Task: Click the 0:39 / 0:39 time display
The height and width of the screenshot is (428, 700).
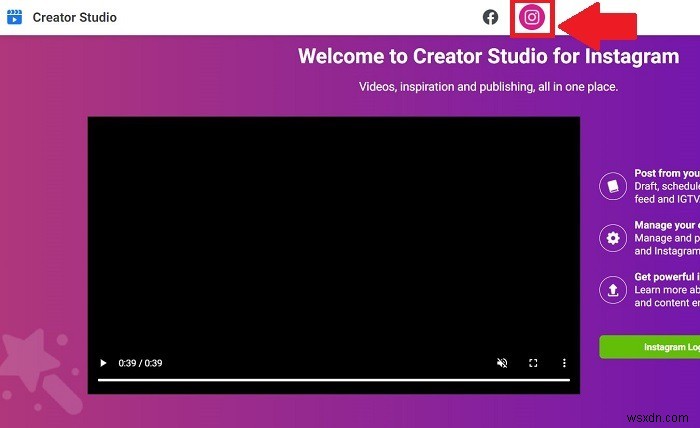Action: 140,363
